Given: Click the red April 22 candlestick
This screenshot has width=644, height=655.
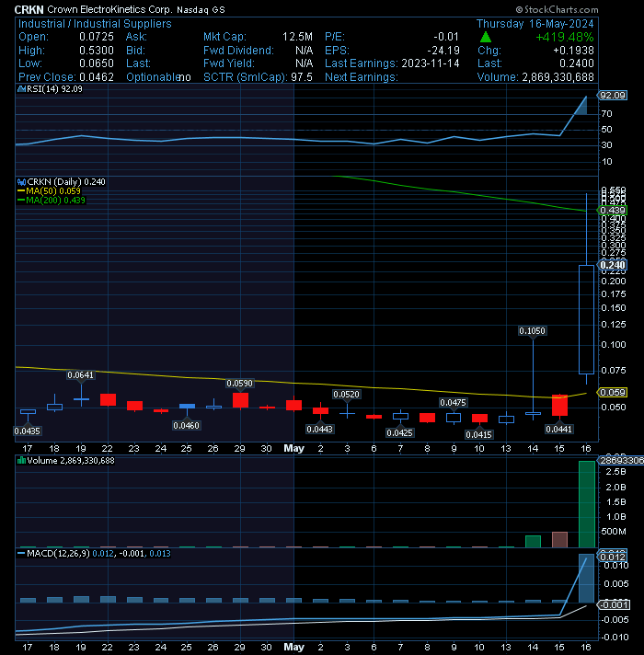Looking at the screenshot, I should coord(109,400).
